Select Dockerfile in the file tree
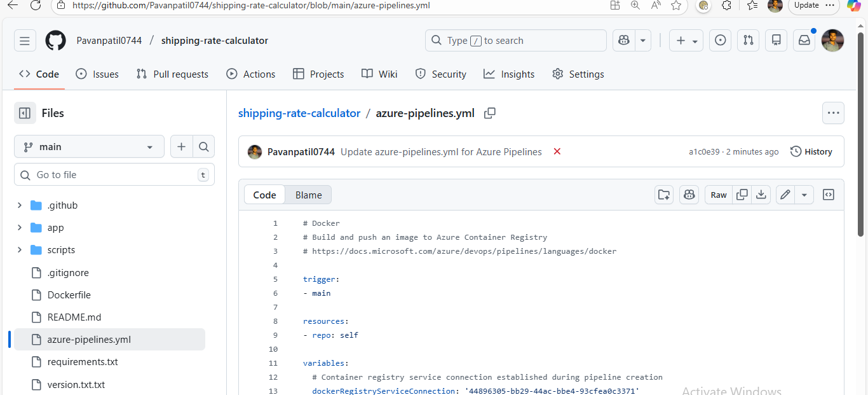Screen dimensions: 868x395 coord(69,295)
